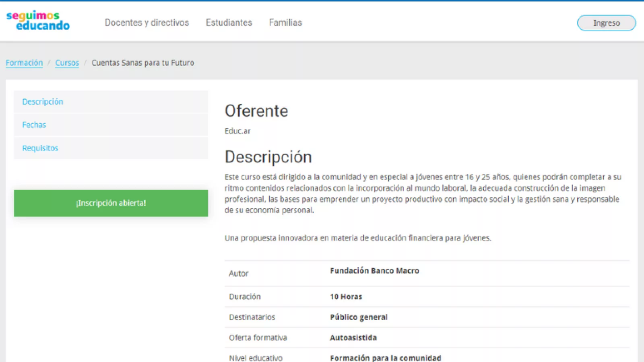Open the Docentes y directivos menu
This screenshot has width=644, height=362.
147,23
